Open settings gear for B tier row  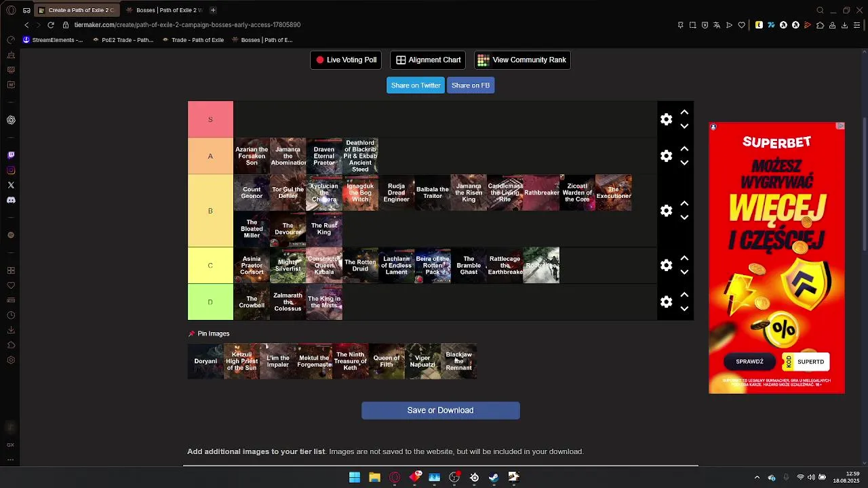666,211
